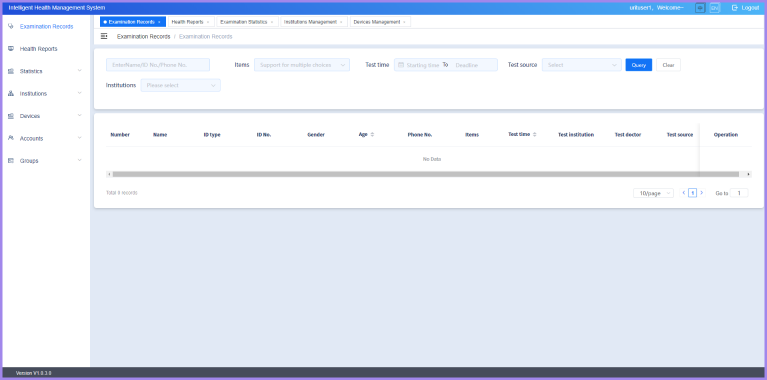Viewport: 767px width, 380px height.
Task: Select page 1 in pagination
Action: pos(693,193)
